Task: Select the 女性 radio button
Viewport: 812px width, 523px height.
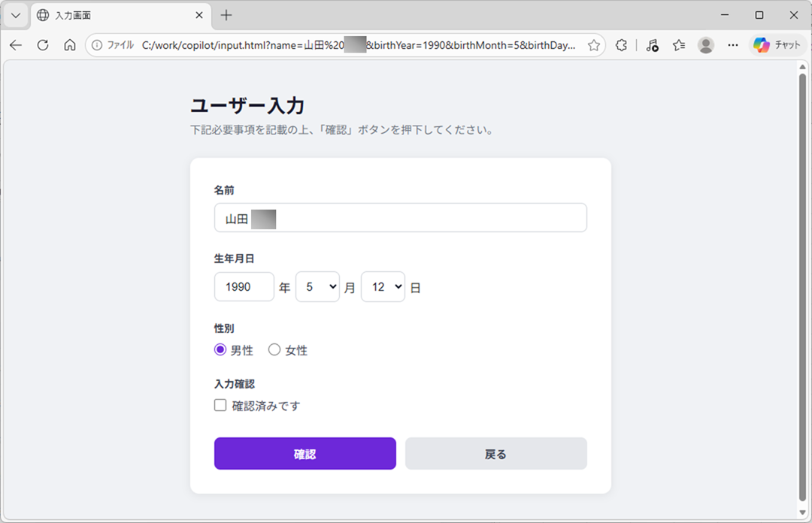Action: pos(274,349)
